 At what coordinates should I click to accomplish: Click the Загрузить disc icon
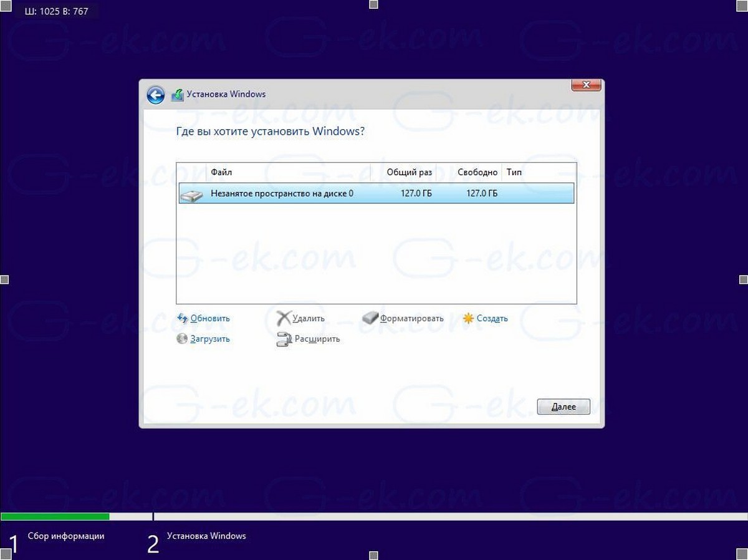pos(182,339)
